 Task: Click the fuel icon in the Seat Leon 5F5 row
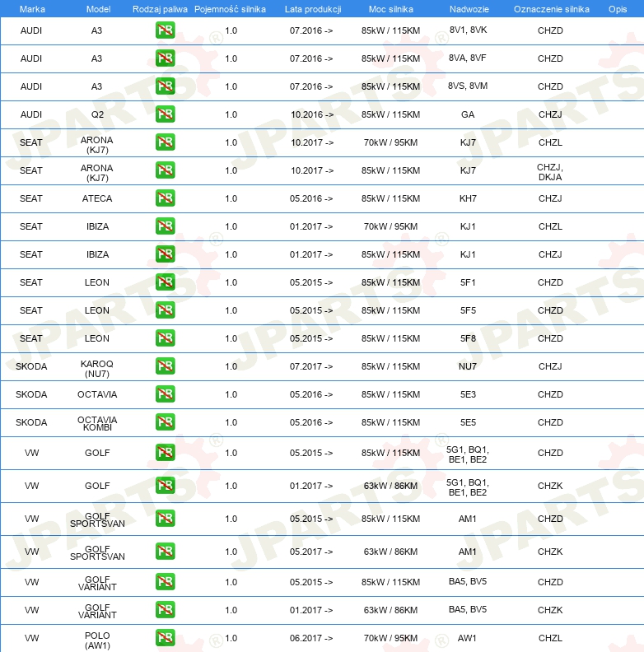(166, 310)
